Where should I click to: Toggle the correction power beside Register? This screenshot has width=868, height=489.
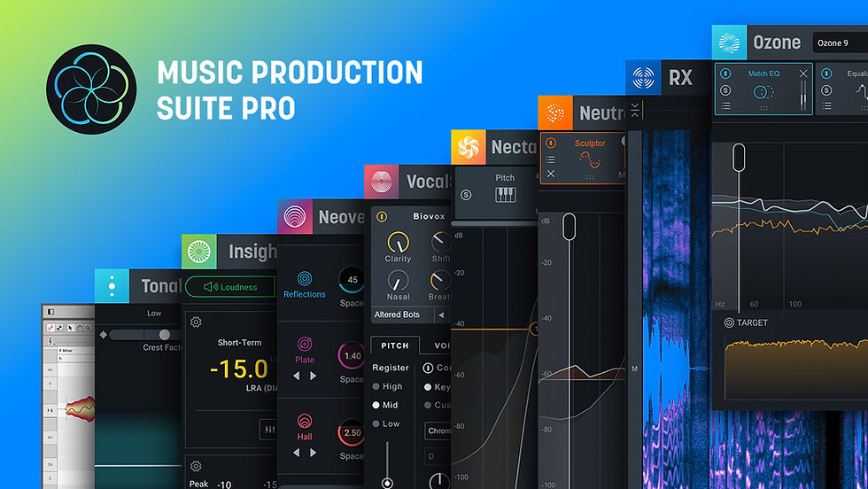tap(428, 368)
